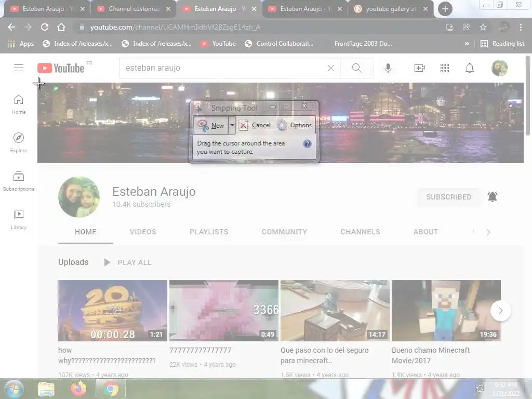Reload the page
532x399 pixels.
(45, 27)
